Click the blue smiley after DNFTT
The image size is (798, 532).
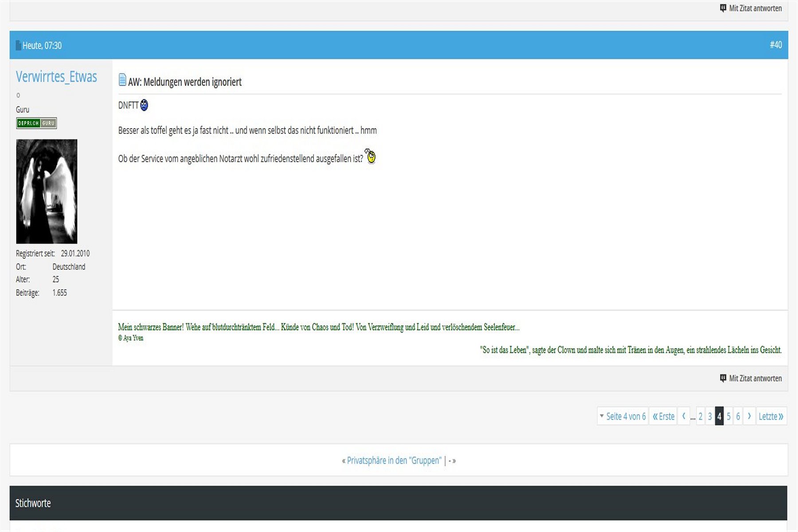coord(144,105)
